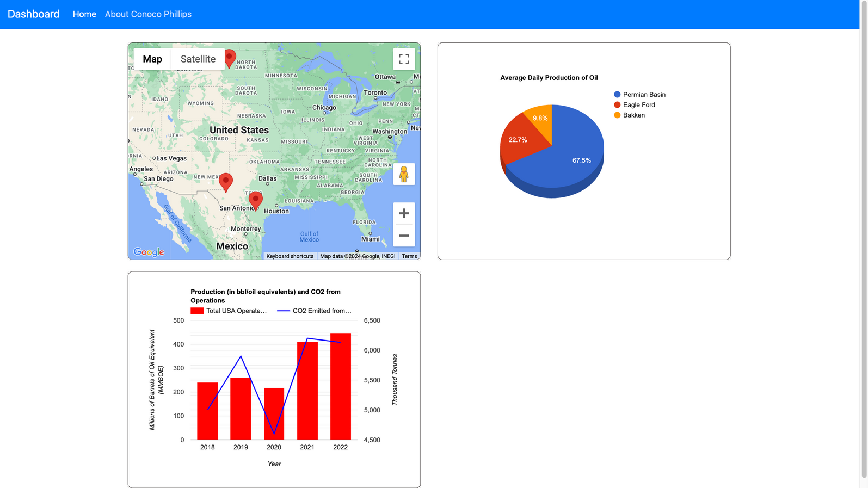The height and width of the screenshot is (488, 868).
Task: Switch map to Map view
Action: tap(152, 59)
